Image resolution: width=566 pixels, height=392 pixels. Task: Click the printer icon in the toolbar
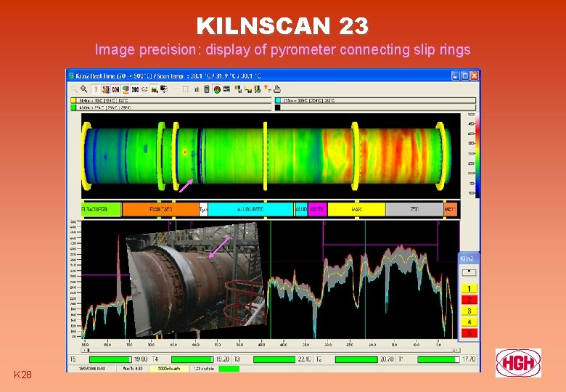[x=278, y=89]
